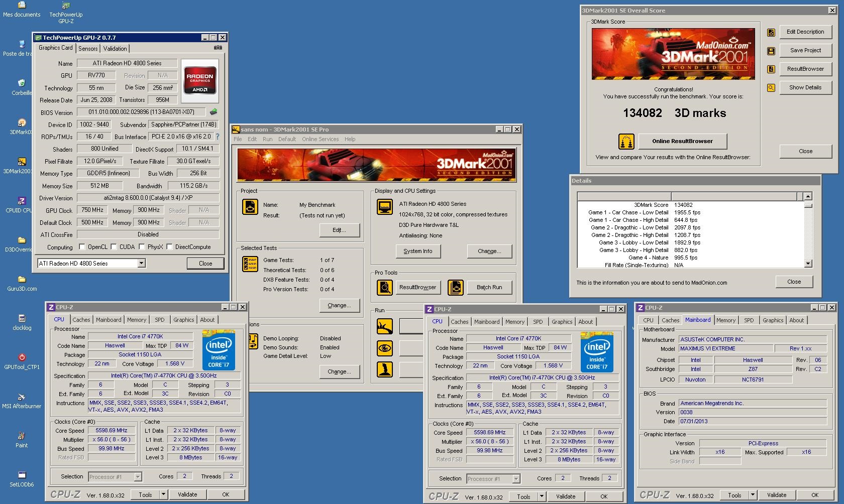
Task: Open the Processor #1 selection dropdown in the left CPU-Z
Action: (x=138, y=477)
